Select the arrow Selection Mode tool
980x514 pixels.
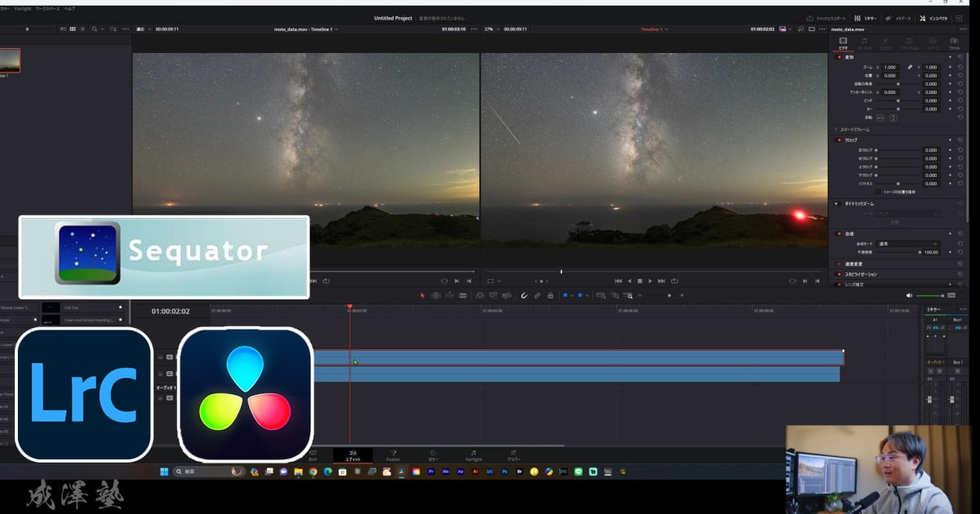[422, 295]
